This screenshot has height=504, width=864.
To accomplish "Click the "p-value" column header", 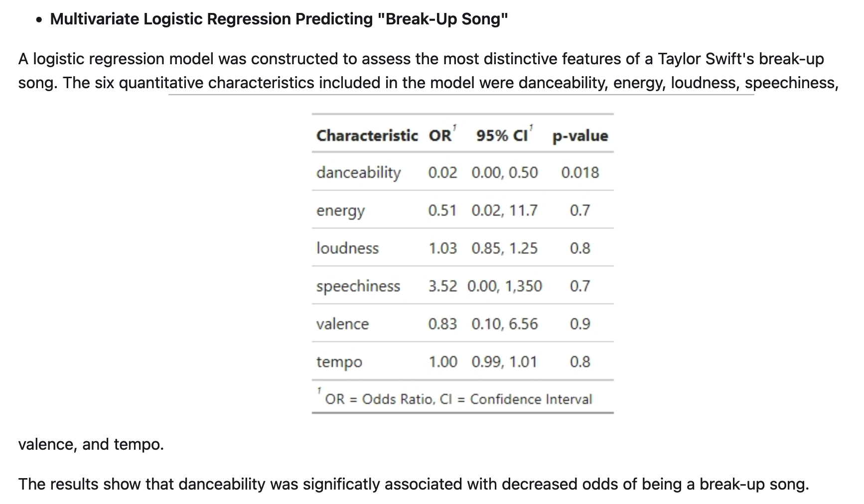I will (x=580, y=135).
